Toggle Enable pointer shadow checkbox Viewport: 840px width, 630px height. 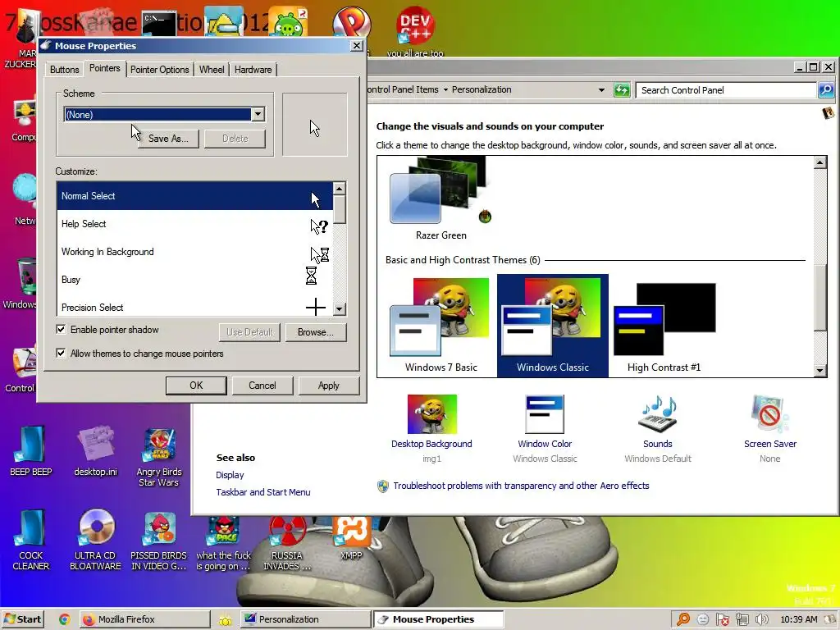tap(61, 330)
